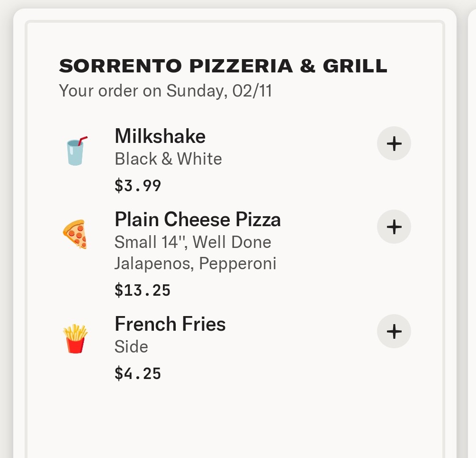This screenshot has height=458, width=476.
Task: Select the $13.25 pizza price
Action: pos(143,290)
